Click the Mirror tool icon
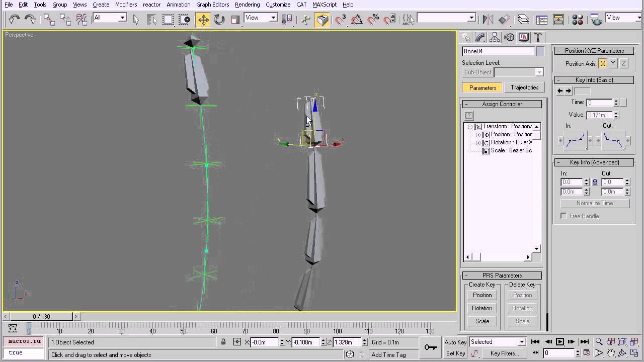Image resolution: width=644 pixels, height=362 pixels. click(x=488, y=20)
